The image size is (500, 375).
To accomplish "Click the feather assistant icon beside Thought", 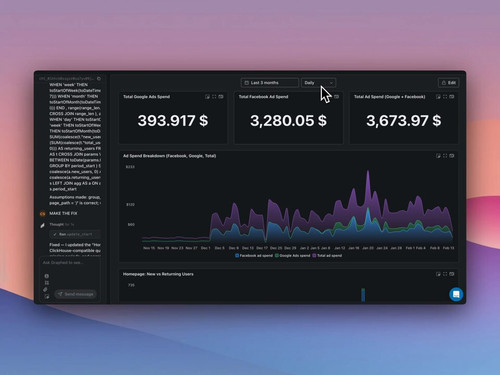I will [x=43, y=226].
